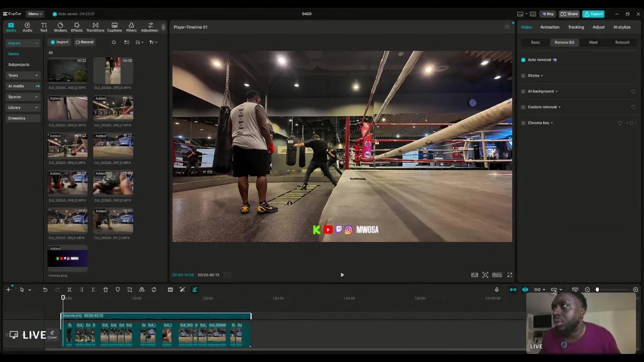Click the media search magnifier icon

(x=114, y=42)
